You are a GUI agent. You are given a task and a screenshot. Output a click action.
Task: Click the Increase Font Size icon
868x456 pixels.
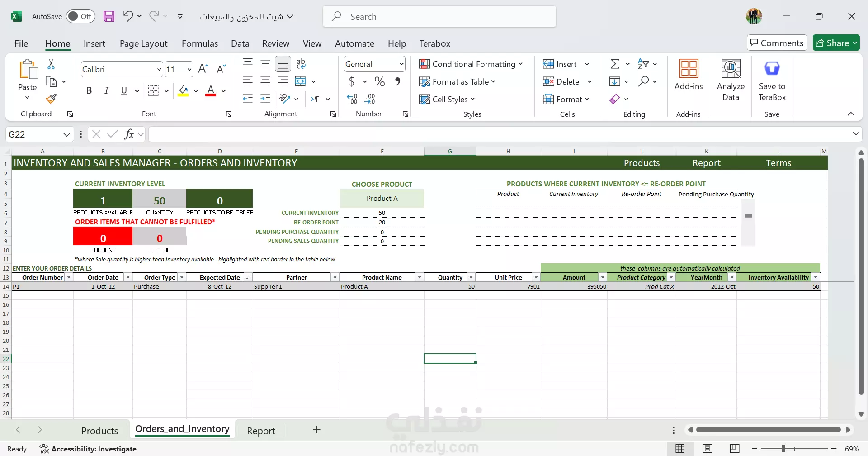point(203,69)
